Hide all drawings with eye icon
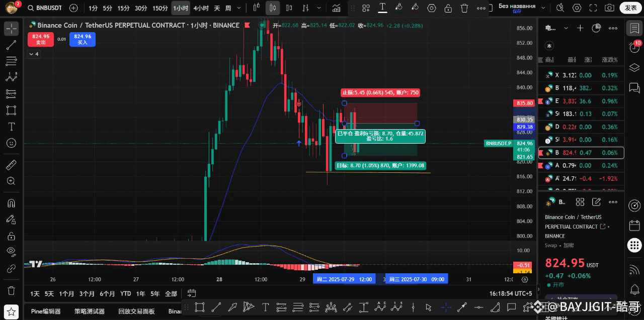This screenshot has width=644, height=320. [x=11, y=252]
